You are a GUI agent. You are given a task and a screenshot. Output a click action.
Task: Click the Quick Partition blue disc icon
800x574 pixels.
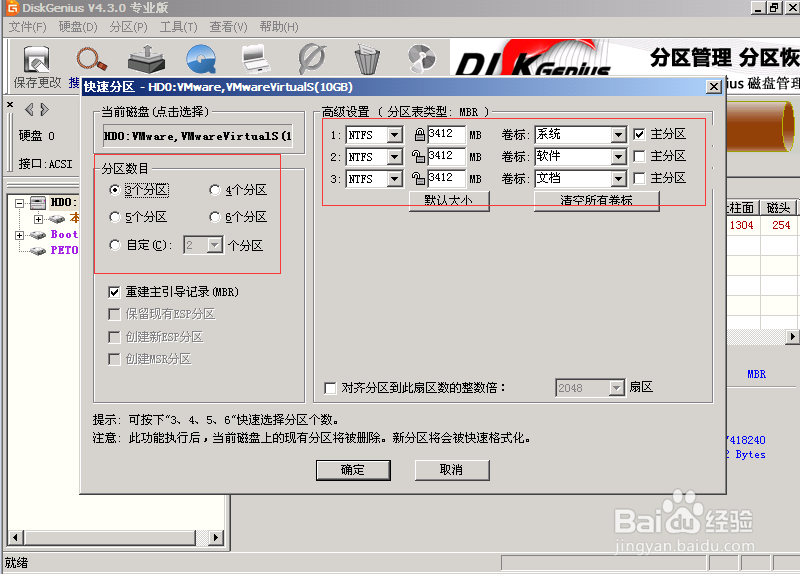pyautogui.click(x=201, y=59)
